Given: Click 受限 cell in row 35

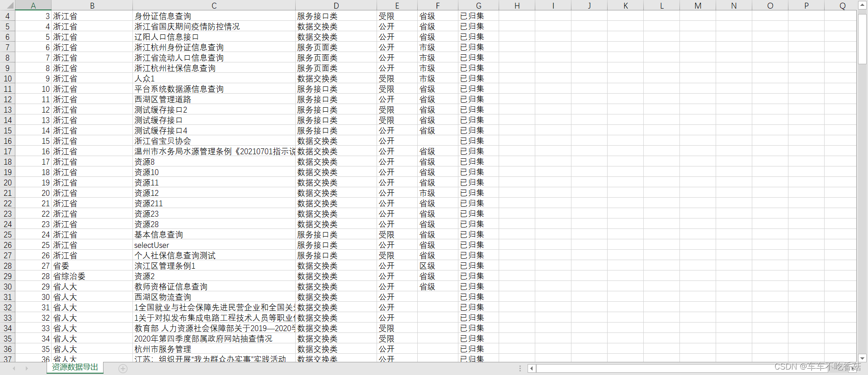Looking at the screenshot, I should (x=397, y=338).
